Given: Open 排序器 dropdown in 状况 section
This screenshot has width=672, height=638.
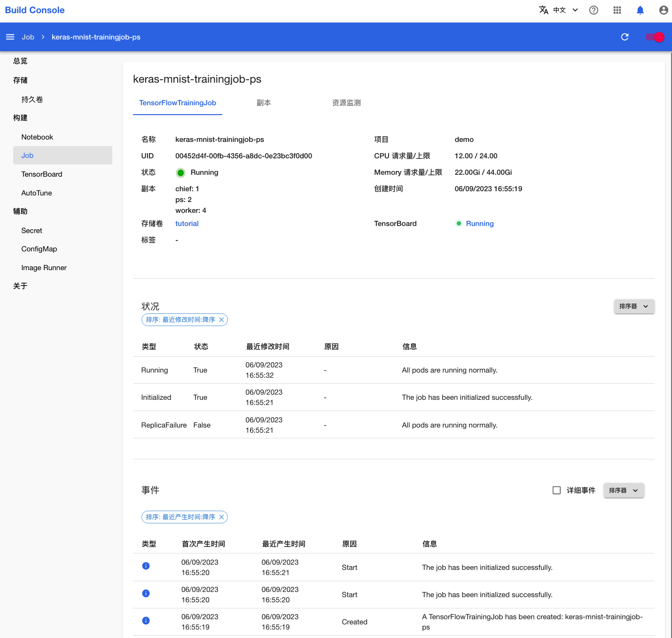Looking at the screenshot, I should tap(634, 306).
